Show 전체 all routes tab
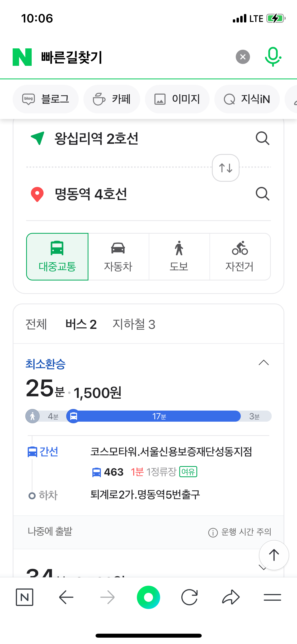This screenshot has width=297, height=644. click(36, 324)
